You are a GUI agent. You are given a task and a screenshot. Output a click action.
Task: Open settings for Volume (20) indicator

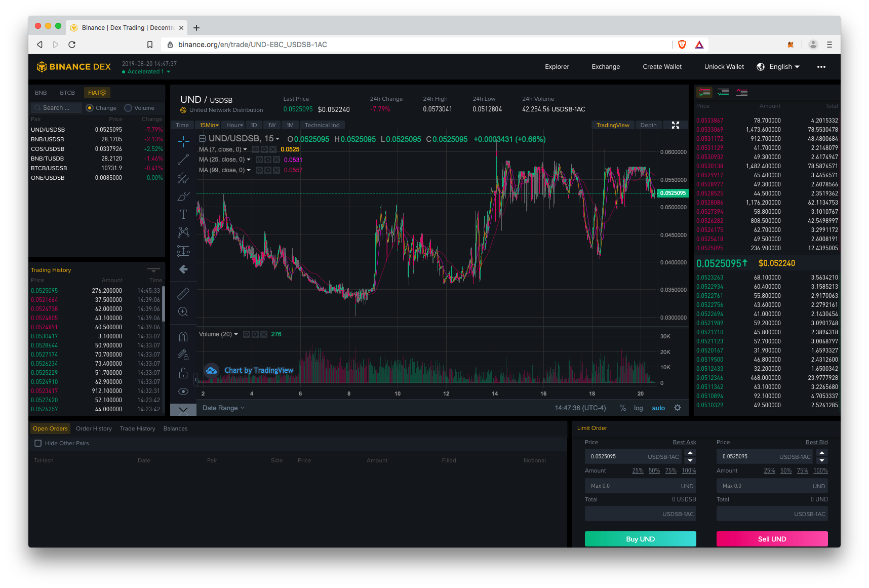pos(255,334)
